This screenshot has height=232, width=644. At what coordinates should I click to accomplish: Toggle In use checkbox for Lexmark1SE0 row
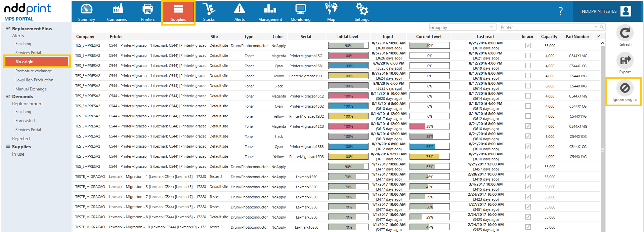point(528,177)
